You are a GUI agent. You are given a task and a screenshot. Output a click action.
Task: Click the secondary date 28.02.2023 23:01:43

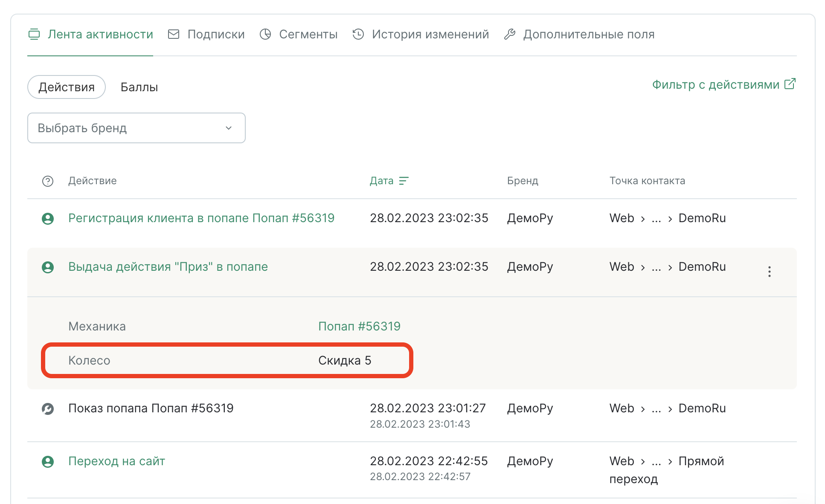click(420, 424)
